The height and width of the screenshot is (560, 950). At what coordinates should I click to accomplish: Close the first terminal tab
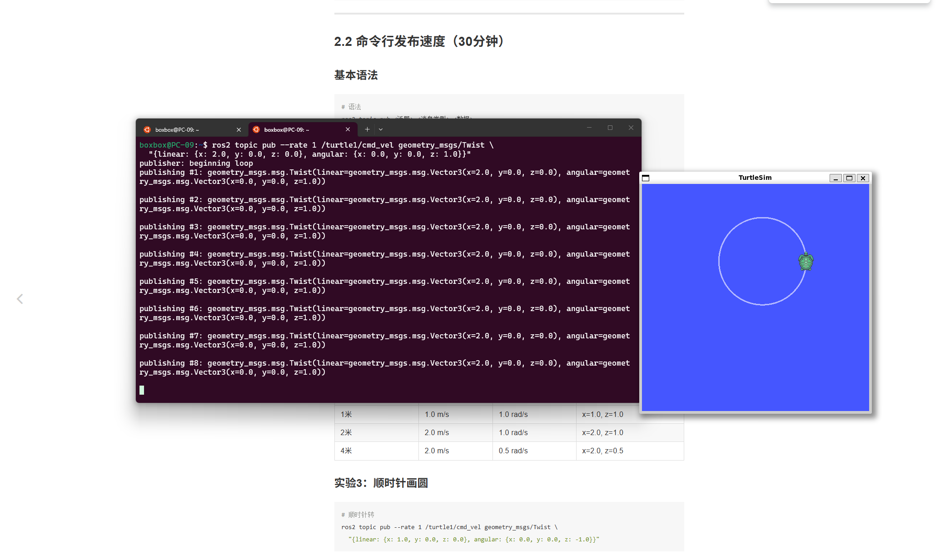click(239, 129)
